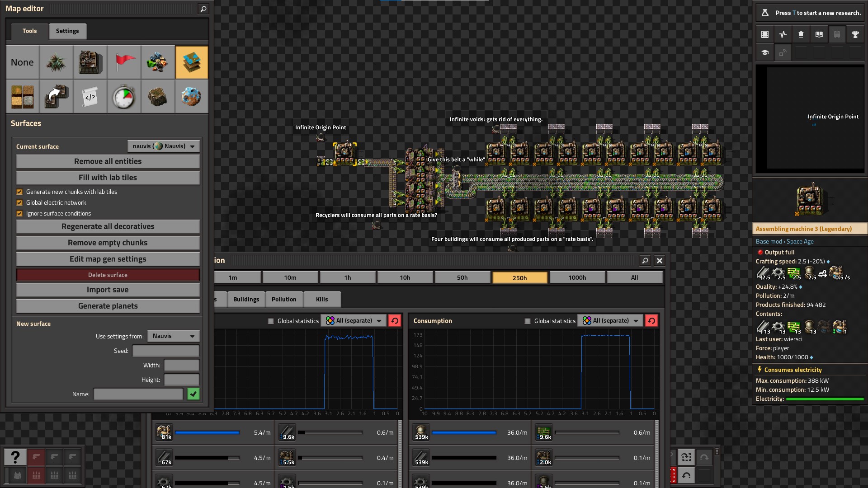Select the All time range
Viewport: 868px width, 488px height.
coord(635,277)
